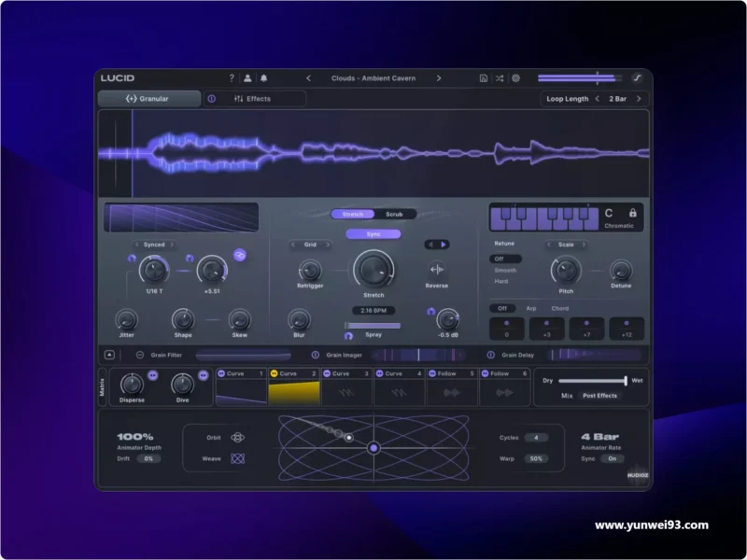Viewport: 747px width, 560px height.
Task: Collapse the grain modules panel arrow
Action: click(109, 355)
